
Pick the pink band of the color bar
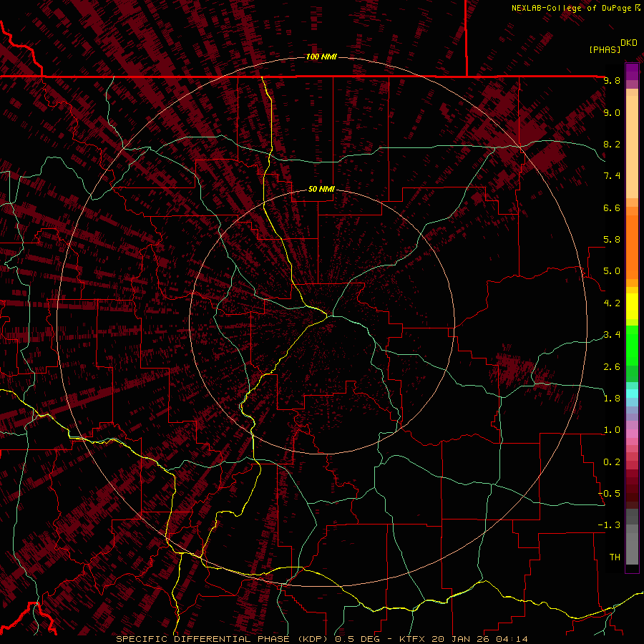point(632,434)
